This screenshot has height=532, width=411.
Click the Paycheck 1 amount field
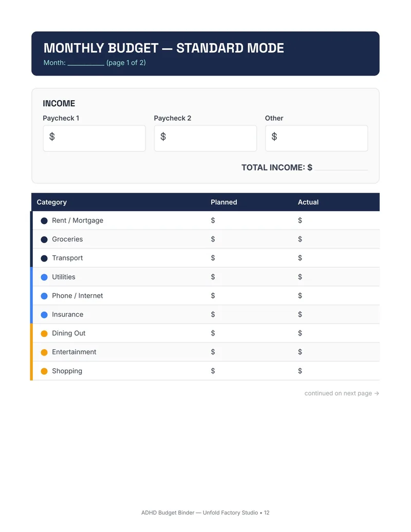click(x=95, y=138)
